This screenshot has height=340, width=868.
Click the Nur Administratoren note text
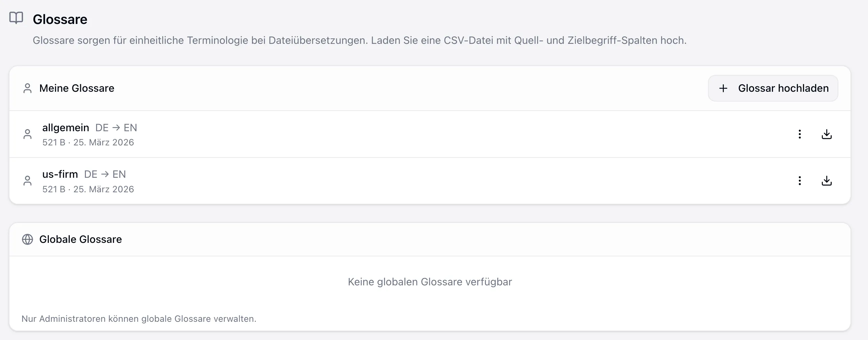point(139,319)
